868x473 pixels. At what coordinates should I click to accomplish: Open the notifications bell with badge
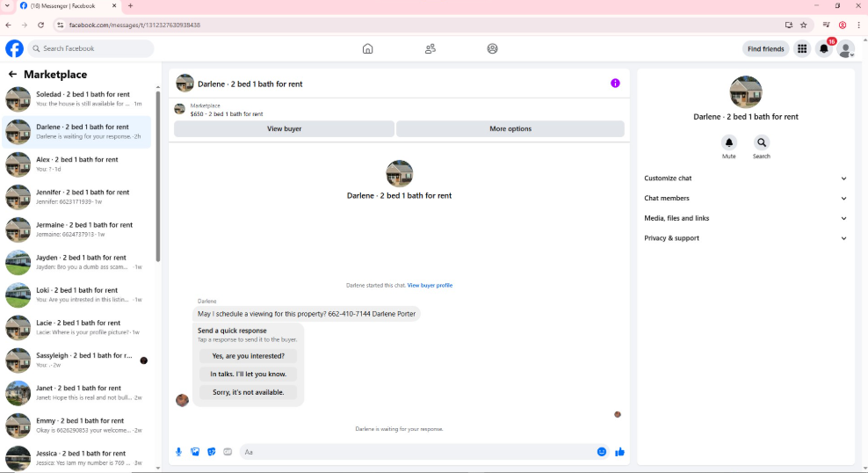click(824, 48)
